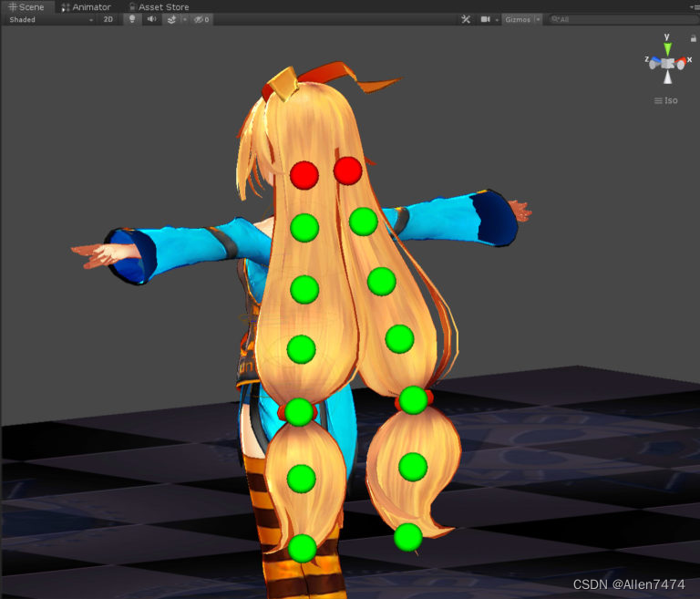
Task: Select the left red sphere handle on the hair
Action: pos(304,175)
